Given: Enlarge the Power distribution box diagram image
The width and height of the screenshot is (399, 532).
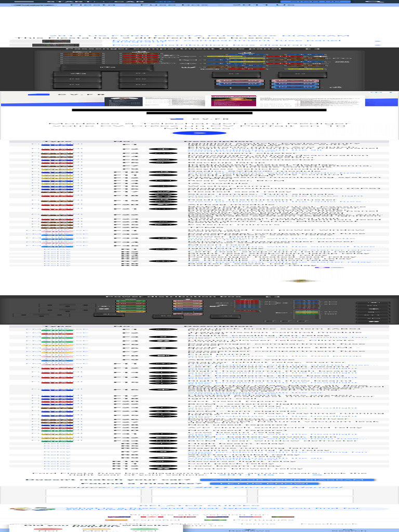Looking at the screenshot, I should click(x=199, y=311).
